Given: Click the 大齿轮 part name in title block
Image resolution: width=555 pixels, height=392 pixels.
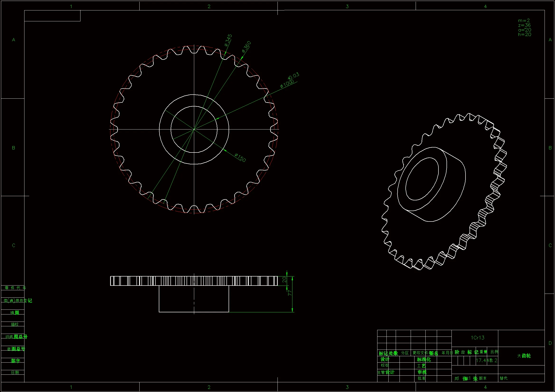Looking at the screenshot, I should tap(524, 356).
